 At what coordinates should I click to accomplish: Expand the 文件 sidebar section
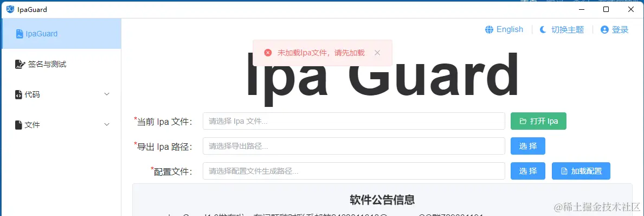[x=61, y=125]
